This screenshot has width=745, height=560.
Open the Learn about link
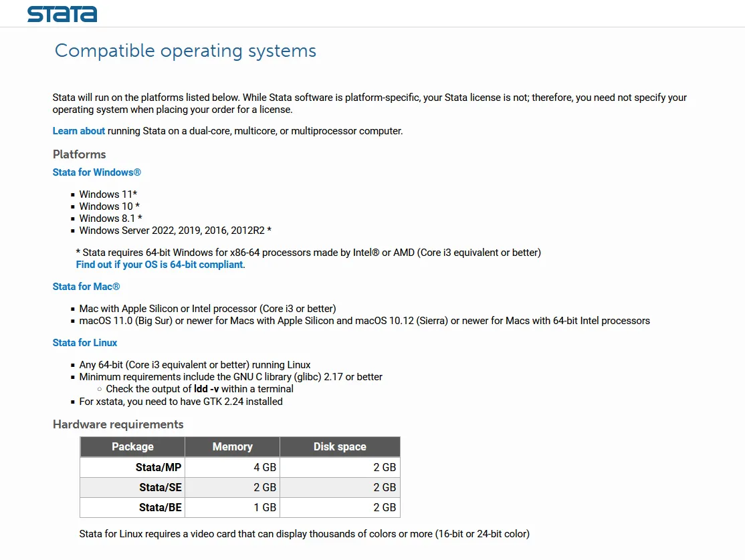[x=78, y=131]
